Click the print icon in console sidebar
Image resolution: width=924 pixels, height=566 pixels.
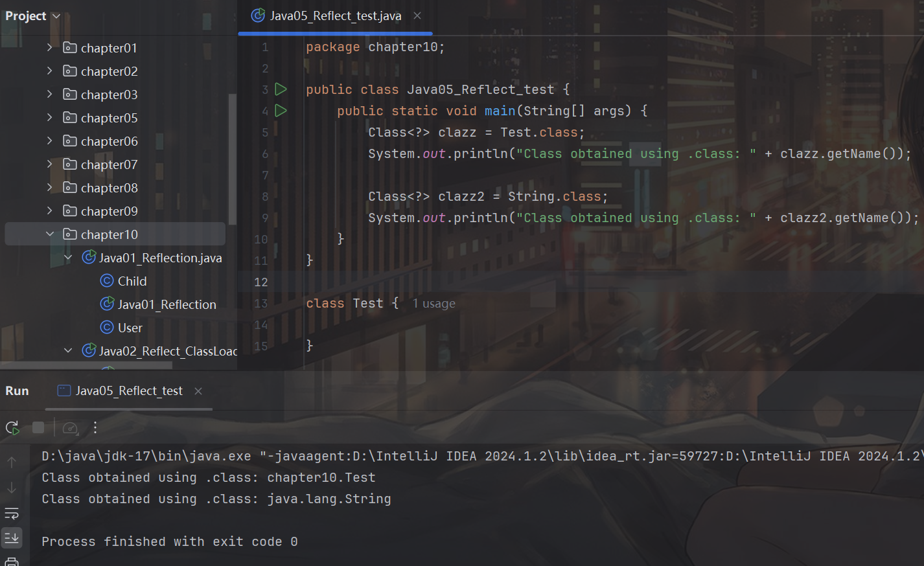tap(12, 561)
